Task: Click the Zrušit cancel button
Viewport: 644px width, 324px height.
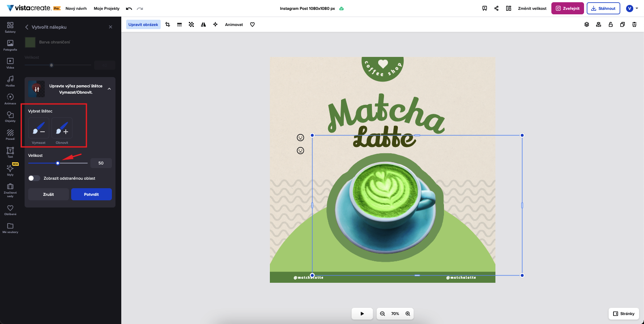Action: (48, 194)
